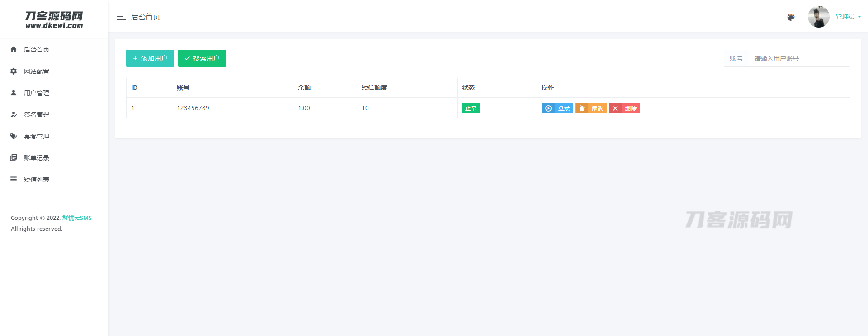Click the list icon for 短信列表
The image size is (868, 336).
click(14, 179)
